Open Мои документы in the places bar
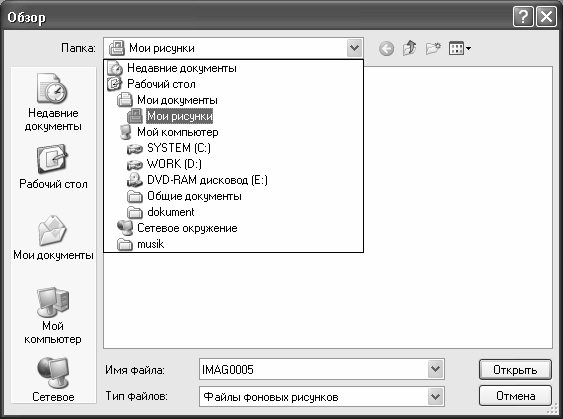 [53, 237]
